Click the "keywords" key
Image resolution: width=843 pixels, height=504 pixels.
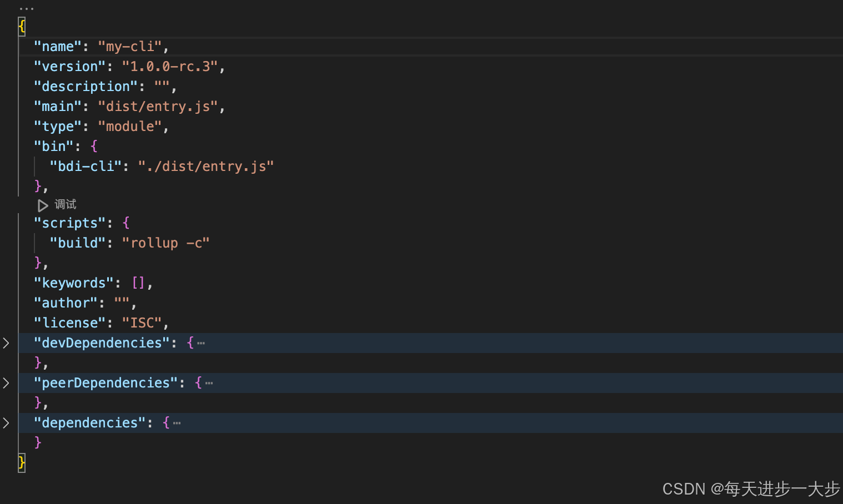tap(74, 283)
